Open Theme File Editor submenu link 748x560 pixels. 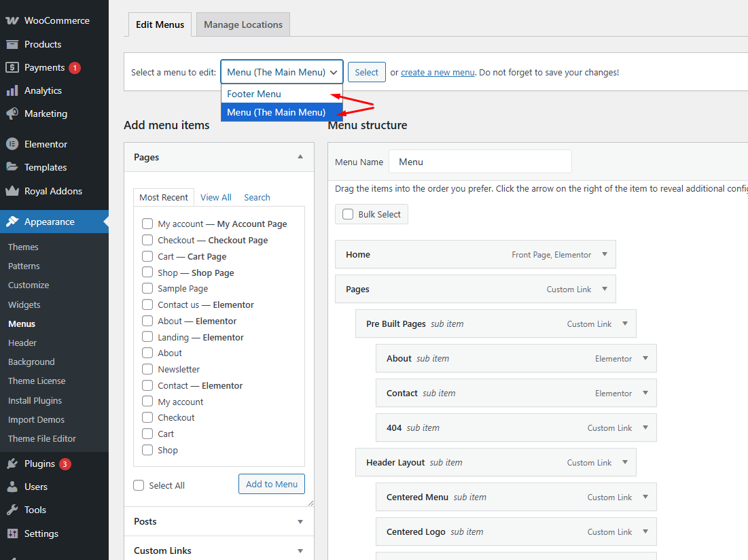[x=42, y=439]
